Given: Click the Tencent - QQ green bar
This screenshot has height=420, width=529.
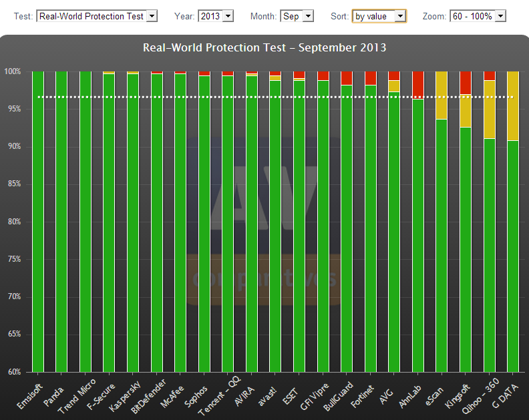Looking at the screenshot, I should click(228, 224).
